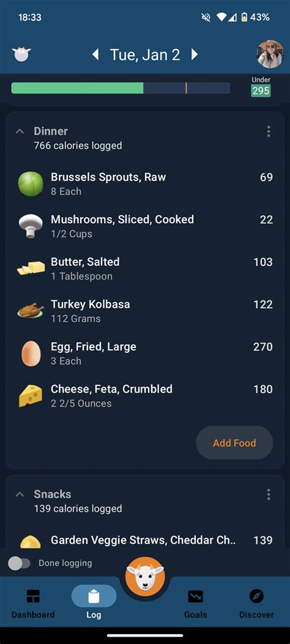Go to previous day with left arrow
The image size is (290, 644).
click(x=95, y=54)
